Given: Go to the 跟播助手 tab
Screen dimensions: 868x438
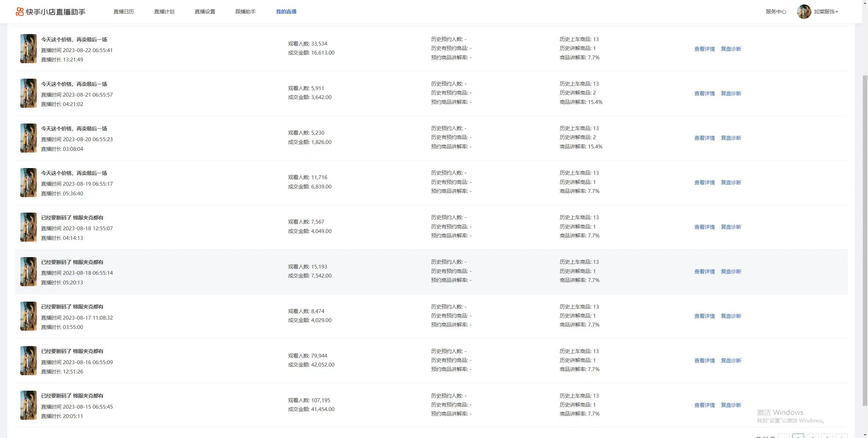Looking at the screenshot, I should pos(245,12).
